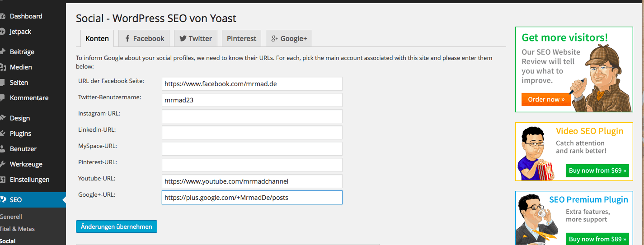Go to Medien menu

[21, 67]
